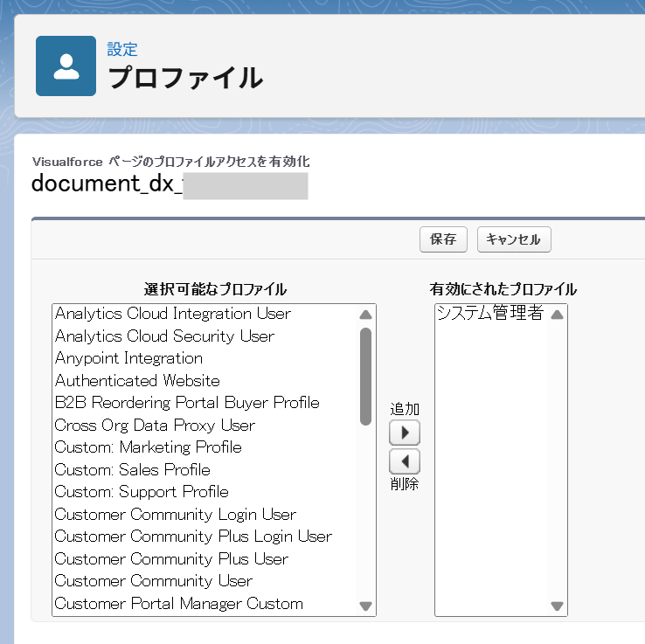Viewport: 645px width, 644px height.
Task: Click available profiles list scroll-up arrow
Action: tap(365, 315)
